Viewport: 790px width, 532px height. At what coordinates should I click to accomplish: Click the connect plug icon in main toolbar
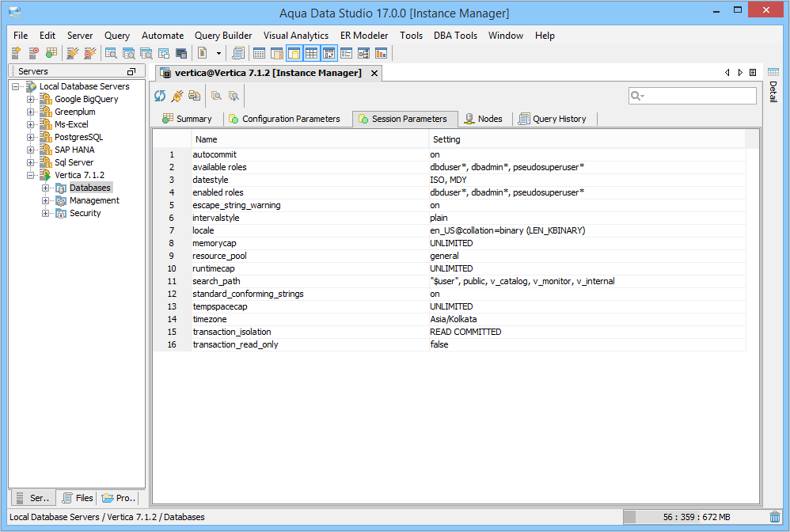coord(73,53)
